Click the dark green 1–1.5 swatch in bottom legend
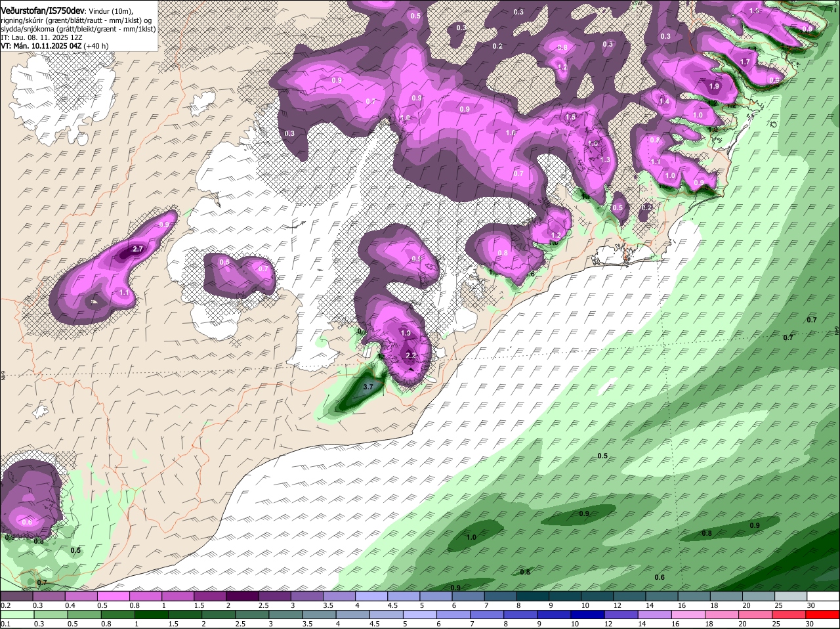Image resolution: width=840 pixels, height=629 pixels. click(x=151, y=615)
